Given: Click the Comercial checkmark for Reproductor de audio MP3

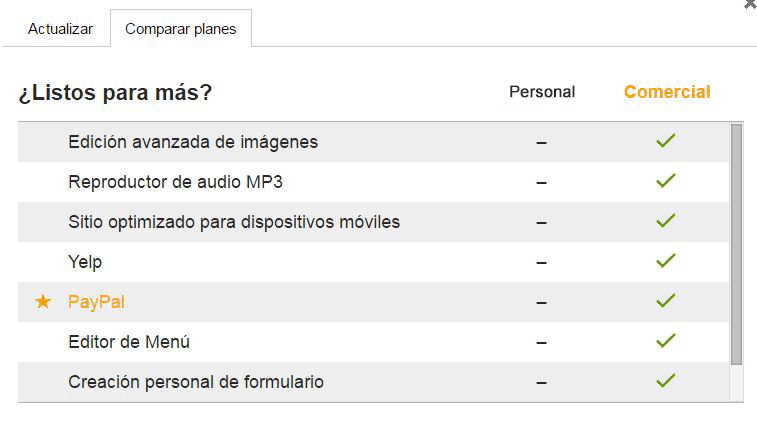Looking at the screenshot, I should pos(666,181).
